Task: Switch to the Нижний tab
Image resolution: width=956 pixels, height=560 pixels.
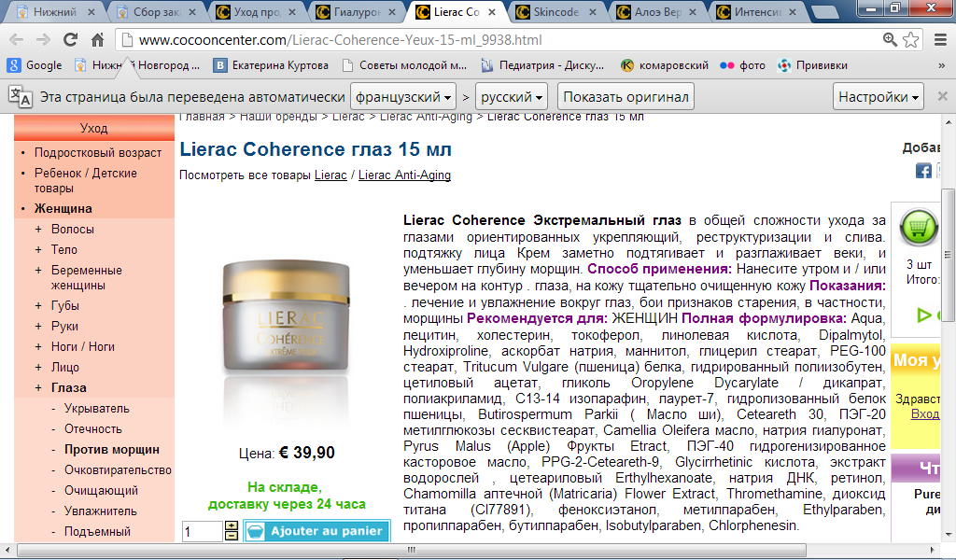Action: click(x=53, y=12)
